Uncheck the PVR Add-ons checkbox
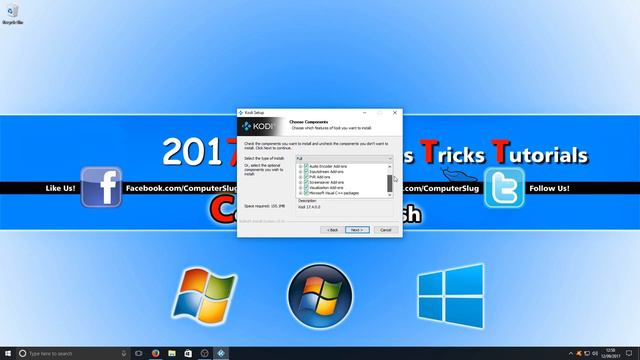 pyautogui.click(x=306, y=177)
